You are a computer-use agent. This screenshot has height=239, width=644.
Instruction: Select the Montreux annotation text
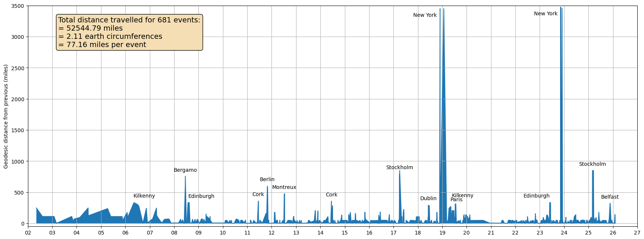[284, 187]
